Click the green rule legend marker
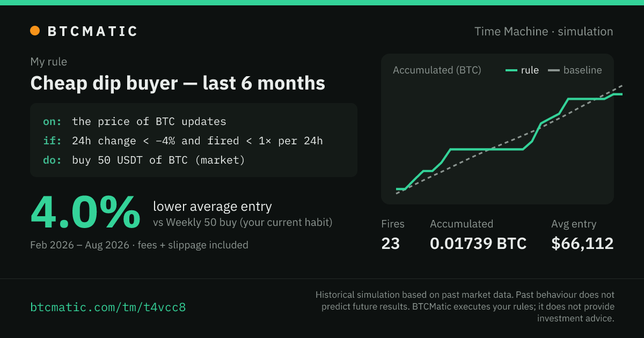The image size is (644, 338). pyautogui.click(x=511, y=70)
